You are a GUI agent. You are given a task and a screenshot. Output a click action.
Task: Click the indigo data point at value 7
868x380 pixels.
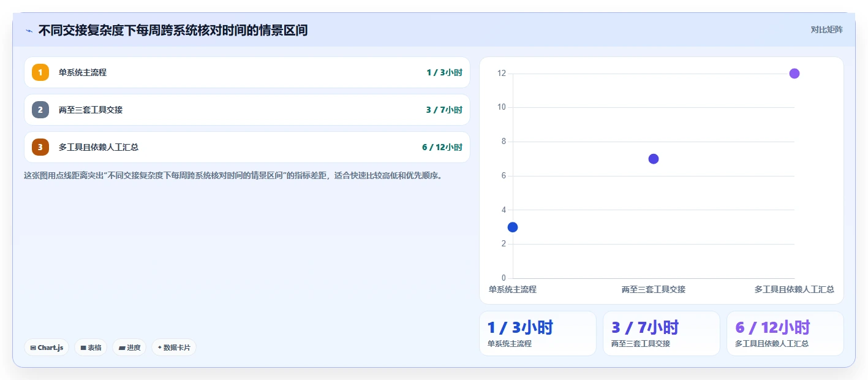coord(654,159)
